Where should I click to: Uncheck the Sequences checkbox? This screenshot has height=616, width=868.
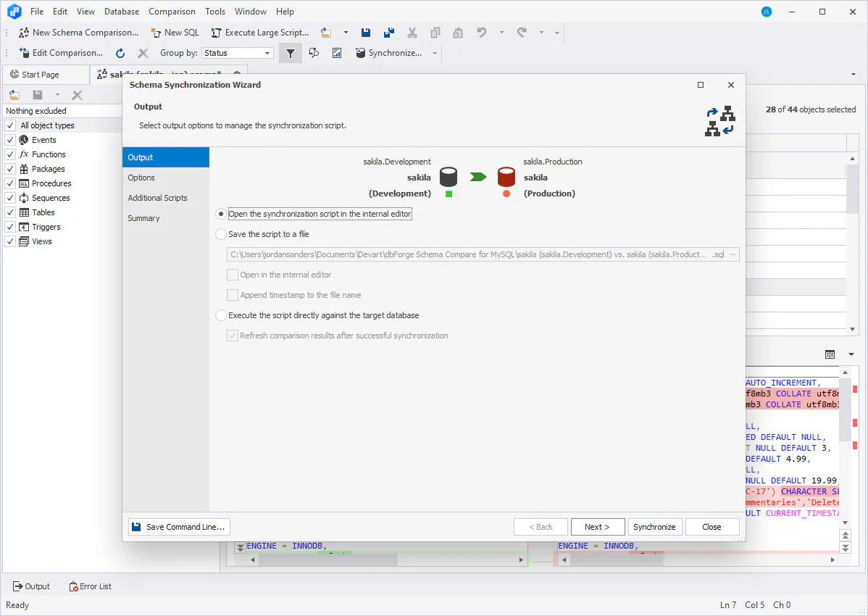[x=10, y=198]
